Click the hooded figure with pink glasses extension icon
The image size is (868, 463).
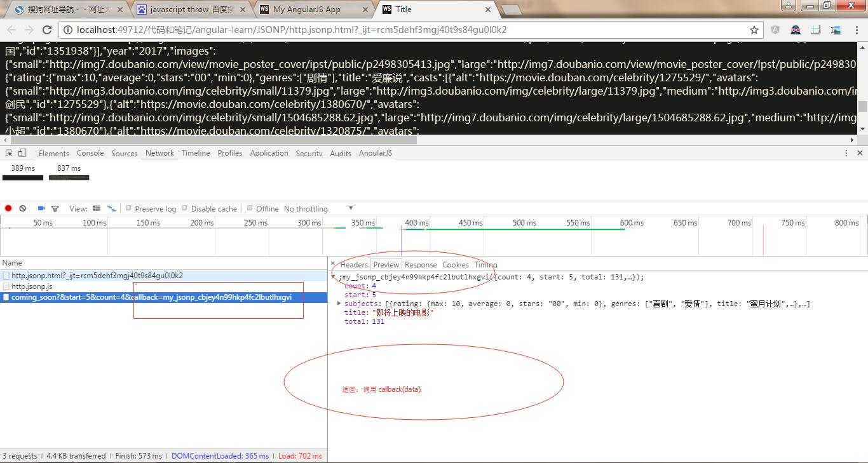pos(796,30)
